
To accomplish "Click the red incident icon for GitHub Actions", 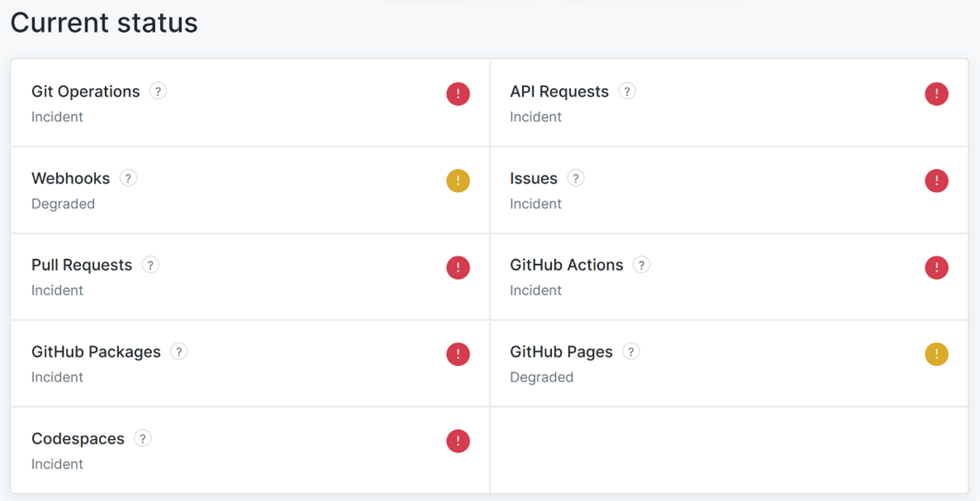I will click(936, 268).
